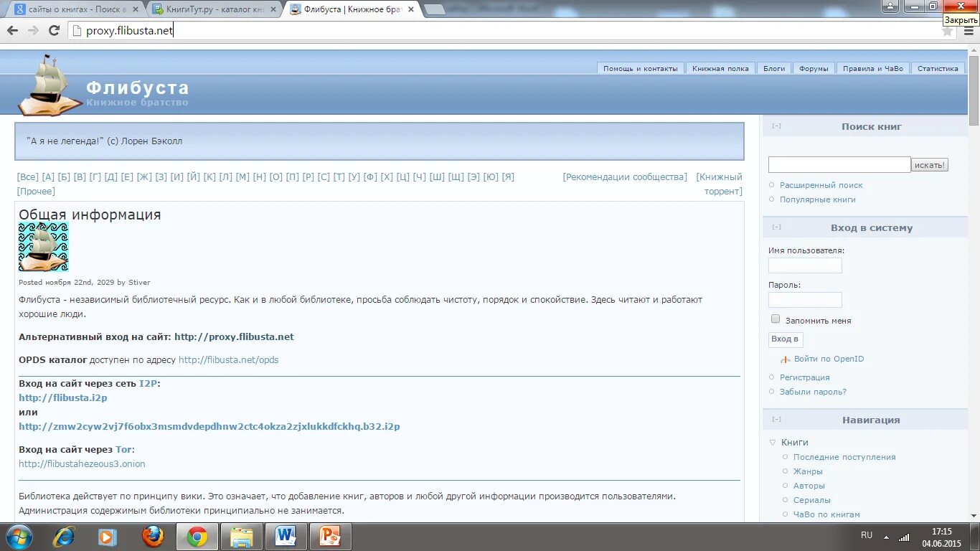Open the Статистика menu item
The height and width of the screenshot is (551, 980).
pos(938,68)
